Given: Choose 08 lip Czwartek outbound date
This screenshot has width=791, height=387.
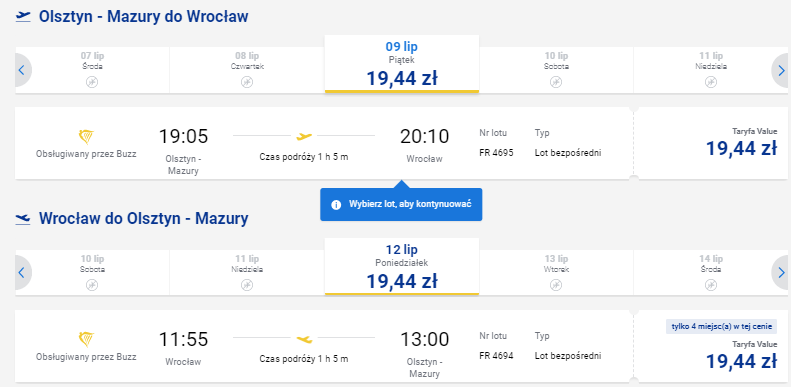Looking at the screenshot, I should coord(247,70).
